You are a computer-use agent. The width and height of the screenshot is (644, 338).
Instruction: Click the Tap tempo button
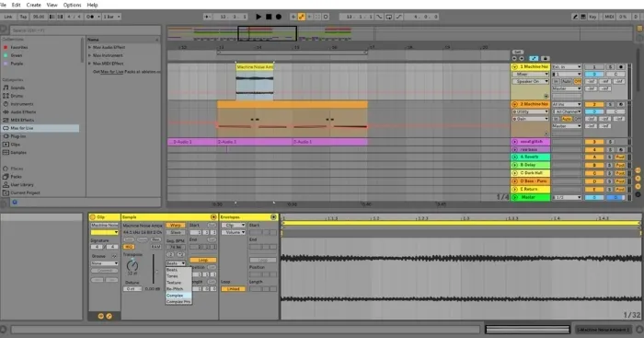(x=23, y=17)
